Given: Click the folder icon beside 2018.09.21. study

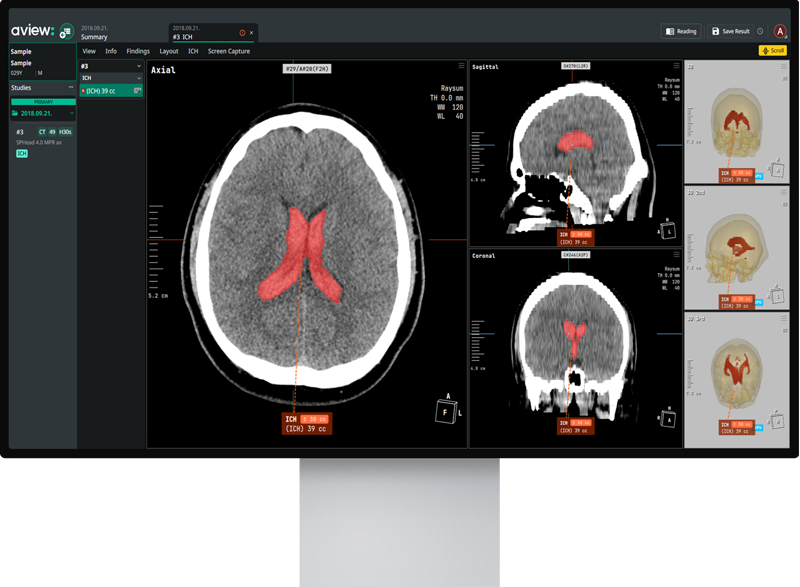Looking at the screenshot, I should click(15, 113).
